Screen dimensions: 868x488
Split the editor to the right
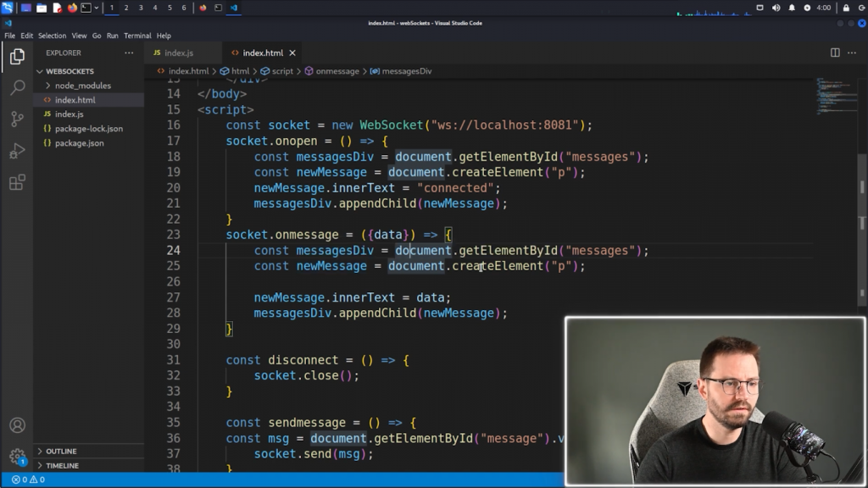(x=835, y=53)
